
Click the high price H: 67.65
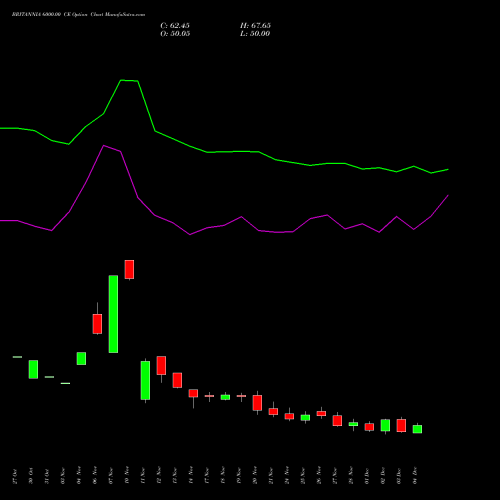coord(255,26)
